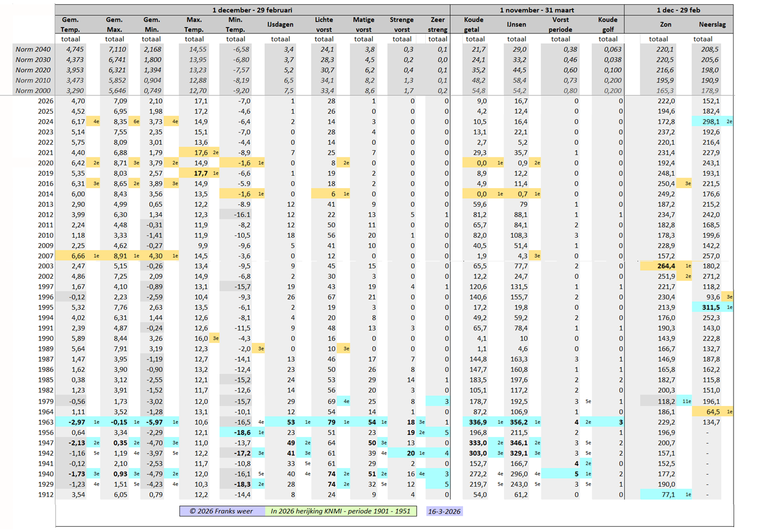Click the 'Norm 2040' row label
Screen dimensions: 768x532
pyautogui.click(x=33, y=50)
